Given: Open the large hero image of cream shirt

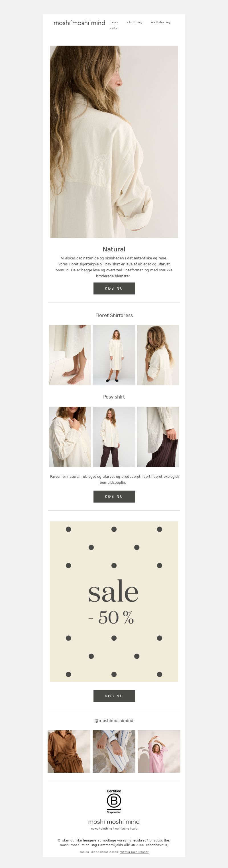Looking at the screenshot, I should [114, 142].
